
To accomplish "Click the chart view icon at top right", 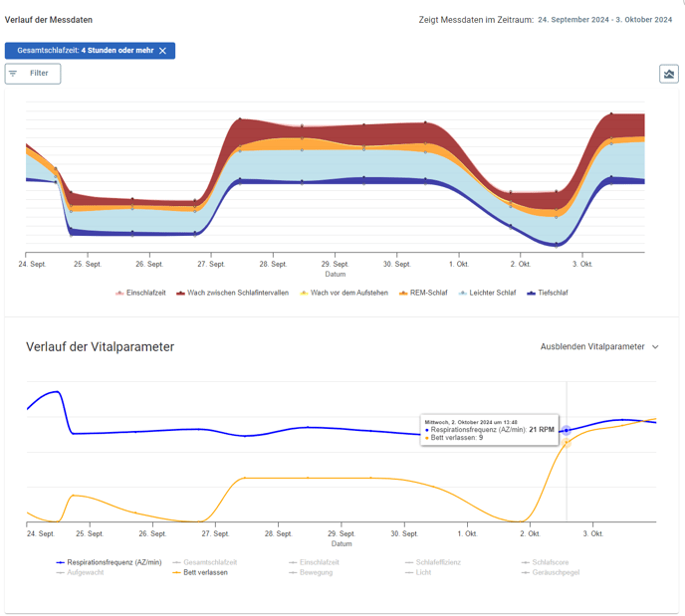I will coord(668,74).
